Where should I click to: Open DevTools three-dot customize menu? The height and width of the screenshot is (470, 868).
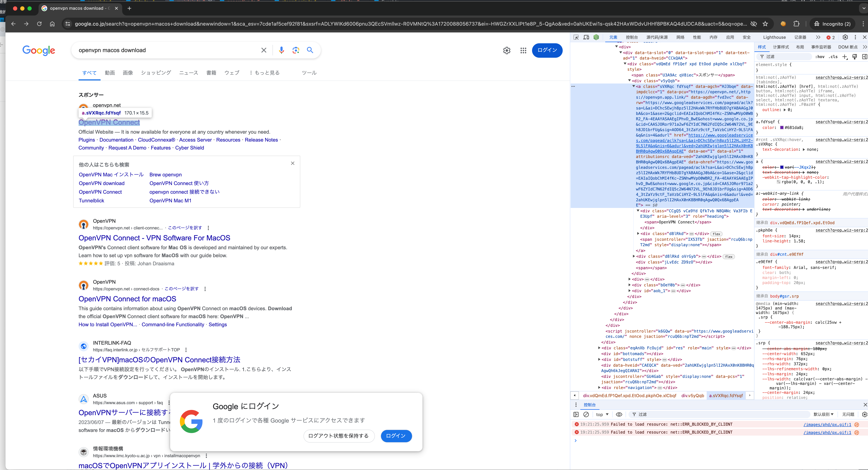855,38
